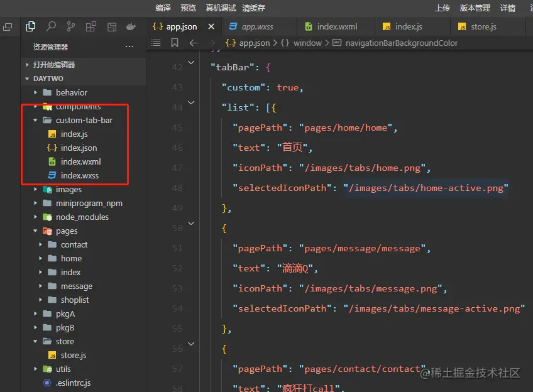
Task: Open the Explorer files icon in the sidebar
Action: (x=31, y=26)
